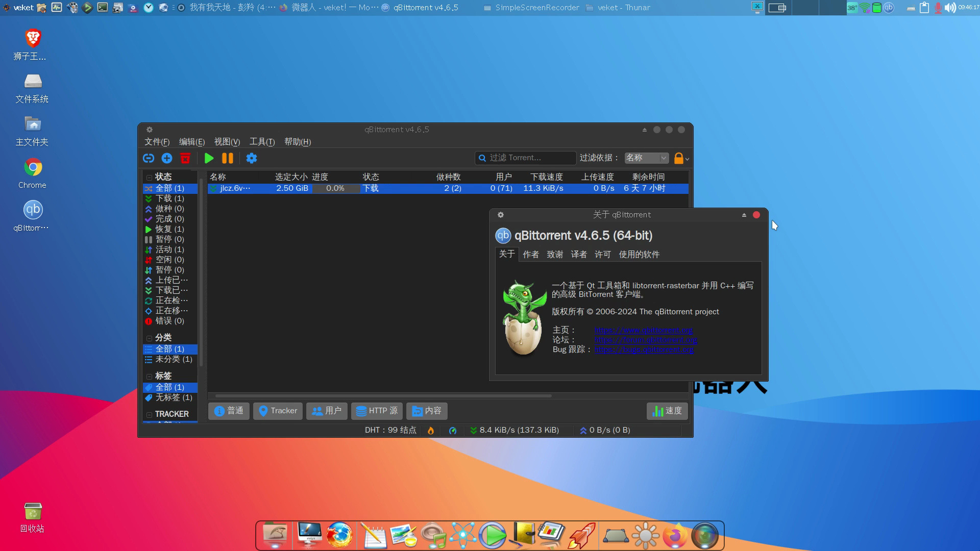Image resolution: width=980 pixels, height=551 pixels.
Task: Click the DHT : 99 结点 status text
Action: 390,430
